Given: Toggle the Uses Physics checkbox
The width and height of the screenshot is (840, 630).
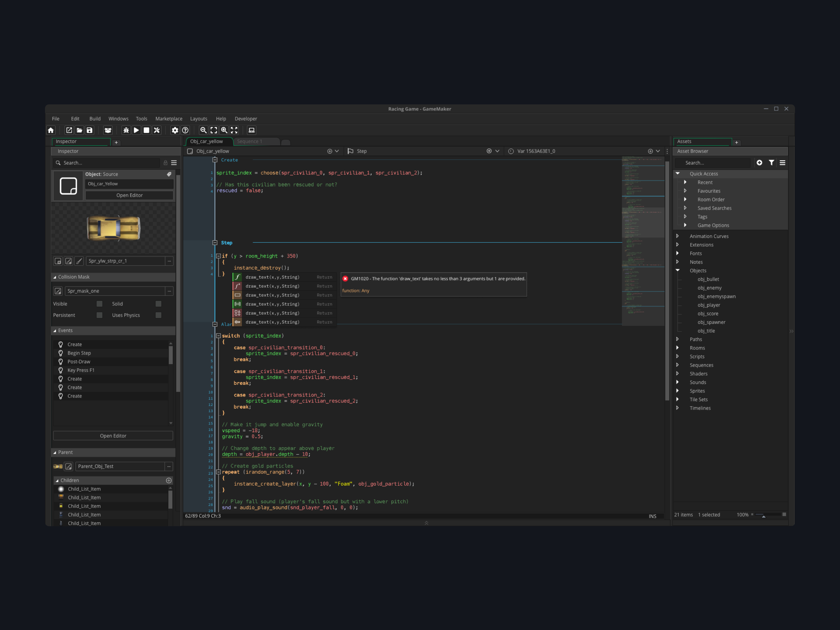Looking at the screenshot, I should click(x=158, y=315).
